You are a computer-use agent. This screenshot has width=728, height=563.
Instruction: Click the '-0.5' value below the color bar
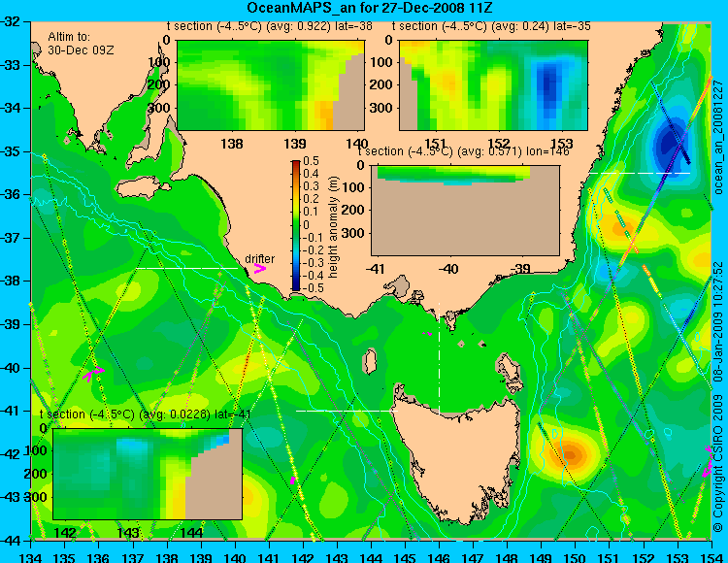(311, 287)
